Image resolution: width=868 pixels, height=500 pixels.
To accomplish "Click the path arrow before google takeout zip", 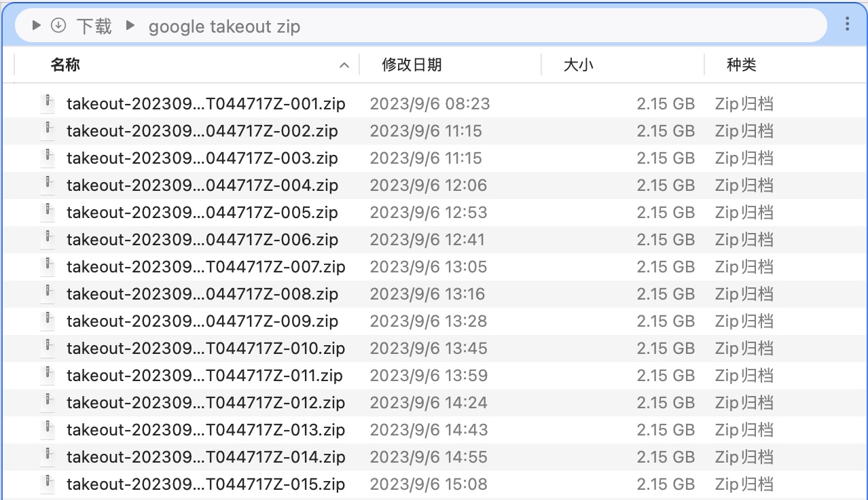I will pos(130,26).
